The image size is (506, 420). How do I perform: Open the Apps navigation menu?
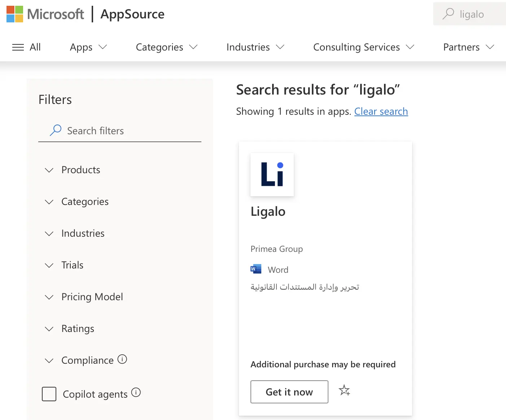pyautogui.click(x=88, y=47)
